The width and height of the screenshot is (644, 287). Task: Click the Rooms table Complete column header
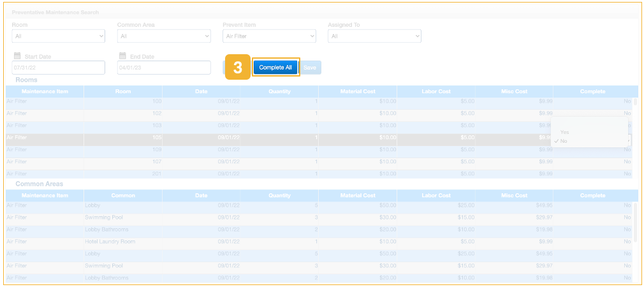[592, 92]
